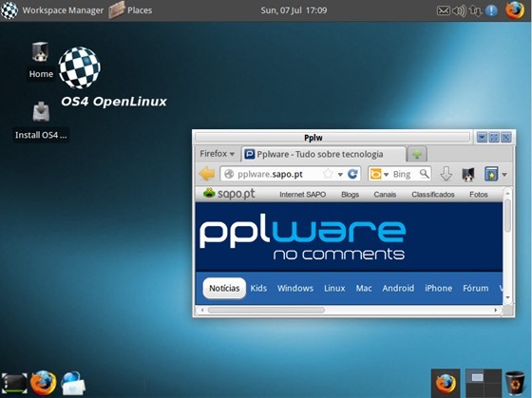
Task: Click the Notícias button on Pplware
Action: [x=224, y=288]
